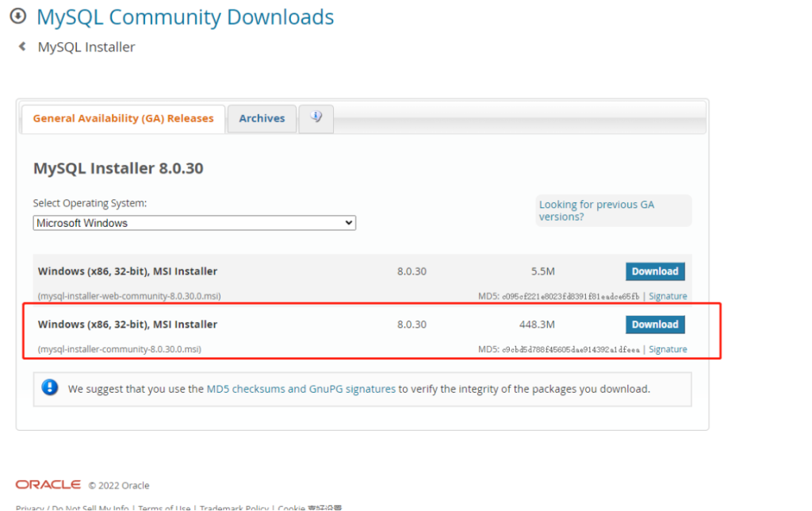Click the '448.3M' file size
This screenshot has height=511, width=812.
[x=537, y=325]
